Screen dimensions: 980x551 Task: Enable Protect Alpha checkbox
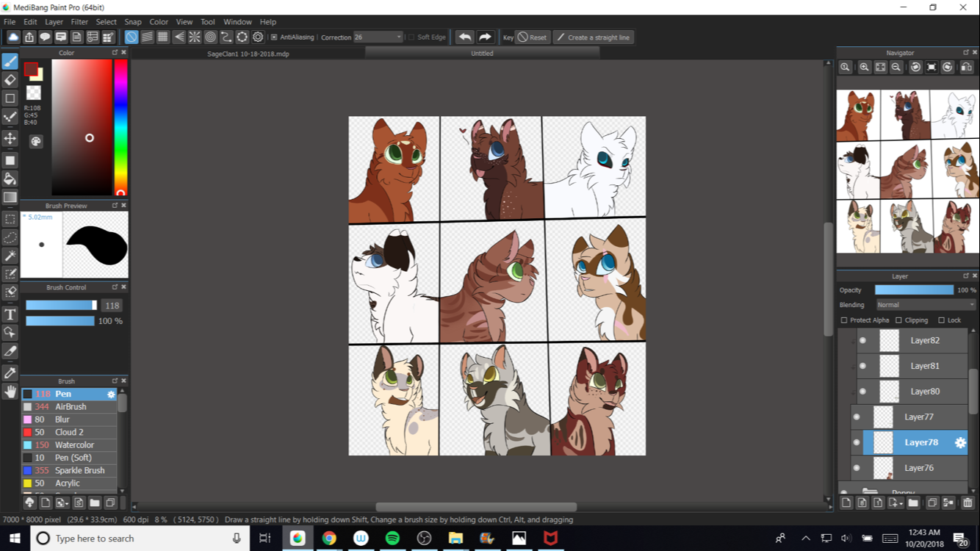pos(844,320)
